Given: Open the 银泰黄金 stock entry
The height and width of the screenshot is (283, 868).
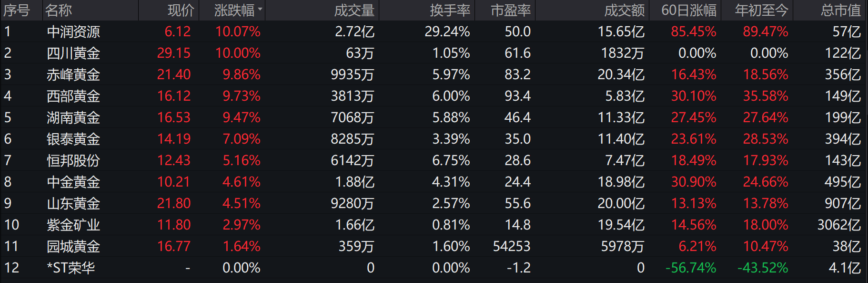Looking at the screenshot, I should 73,139.
